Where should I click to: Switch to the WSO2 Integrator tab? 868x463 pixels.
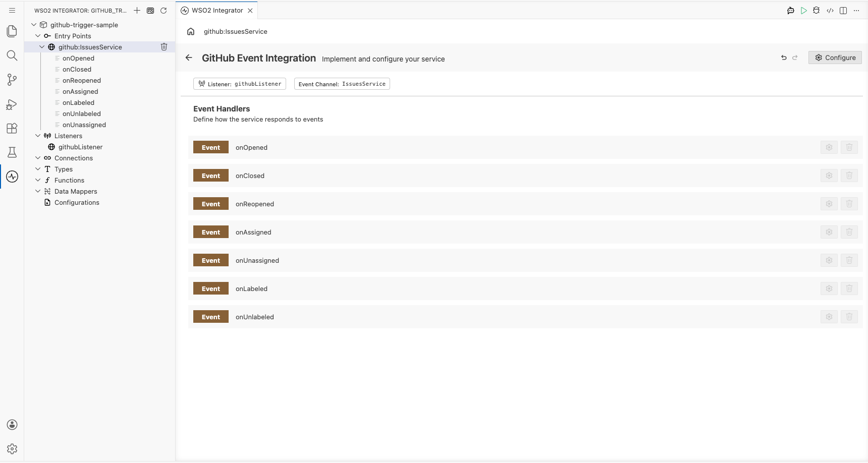pos(218,10)
